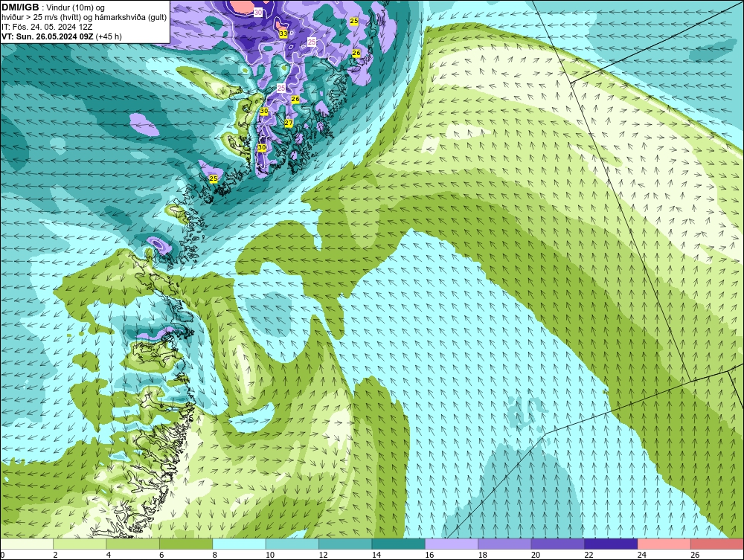Click the legend scale label 18
Image resolution: width=744 pixels, height=560 pixels.
pyautogui.click(x=483, y=555)
